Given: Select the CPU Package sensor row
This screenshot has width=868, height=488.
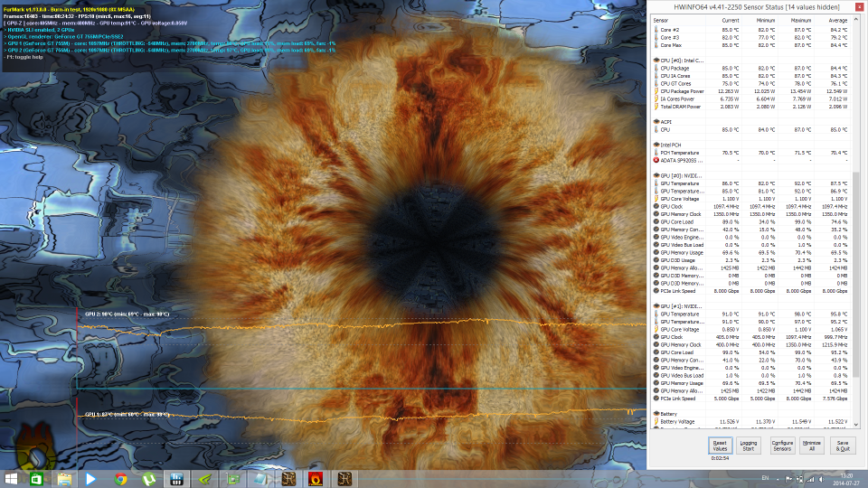Looking at the screenshot, I should coord(750,68).
